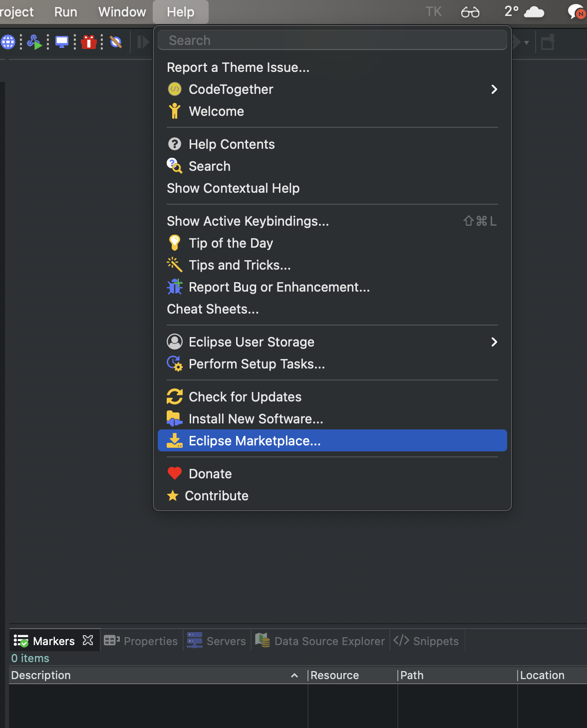Image resolution: width=587 pixels, height=728 pixels.
Task: Click the Check for Updates refresh icon
Action: click(x=175, y=396)
